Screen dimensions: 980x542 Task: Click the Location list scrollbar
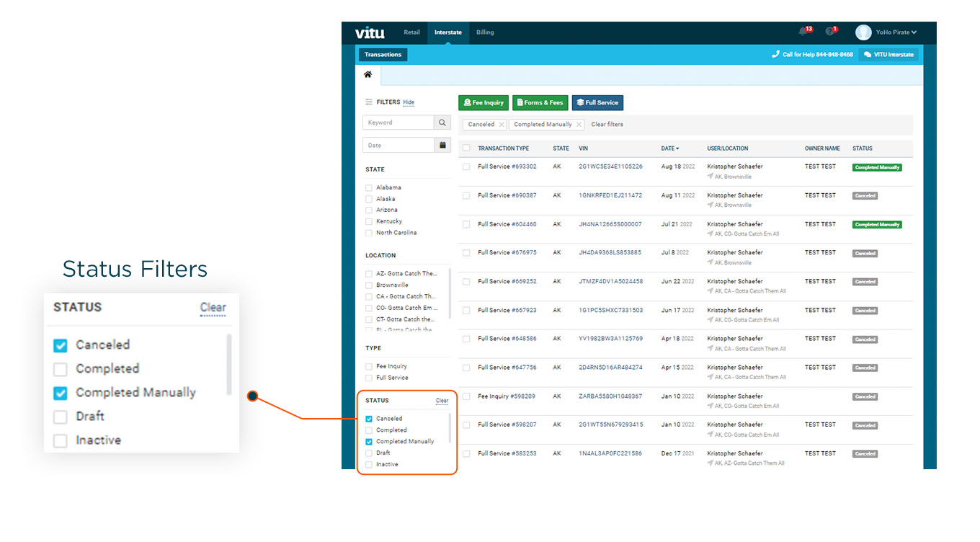pos(450,293)
